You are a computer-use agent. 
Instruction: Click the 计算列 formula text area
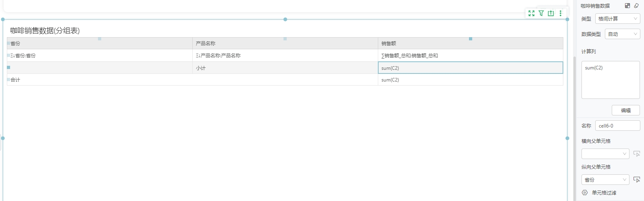tap(610, 80)
